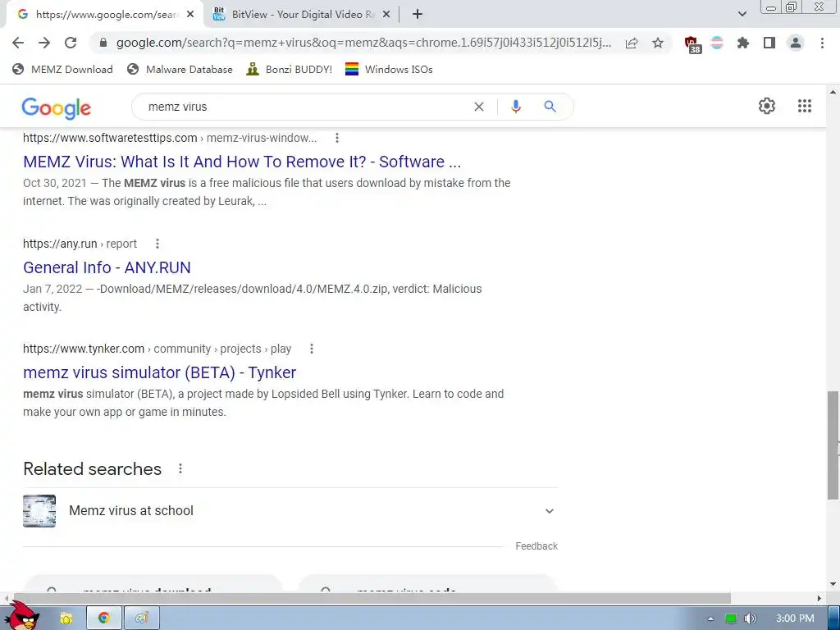Open options for softwaretesttips result
Viewport: 840px width, 630px height.
click(x=337, y=138)
